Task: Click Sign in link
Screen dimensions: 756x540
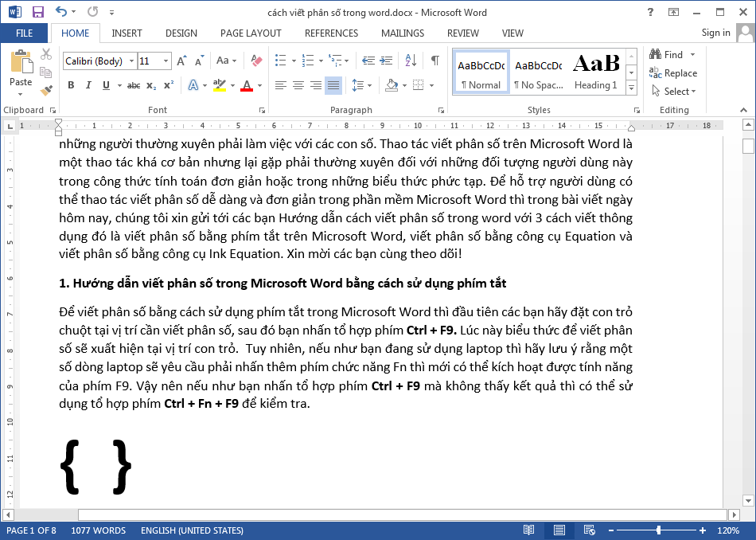Action: pyautogui.click(x=715, y=33)
